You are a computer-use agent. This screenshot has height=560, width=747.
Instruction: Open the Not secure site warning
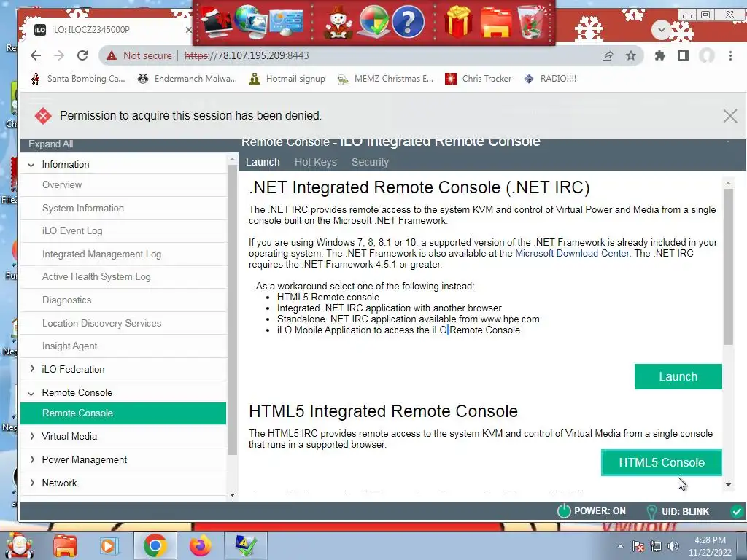(139, 55)
